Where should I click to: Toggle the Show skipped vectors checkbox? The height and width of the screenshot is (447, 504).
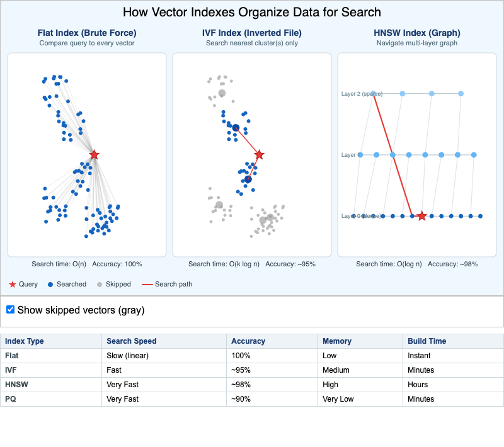click(10, 310)
